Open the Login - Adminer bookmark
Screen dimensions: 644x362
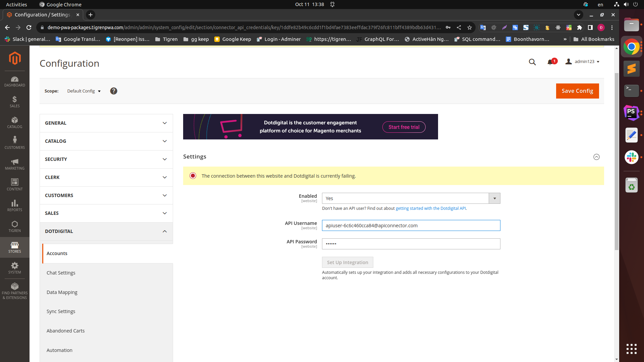pyautogui.click(x=279, y=39)
